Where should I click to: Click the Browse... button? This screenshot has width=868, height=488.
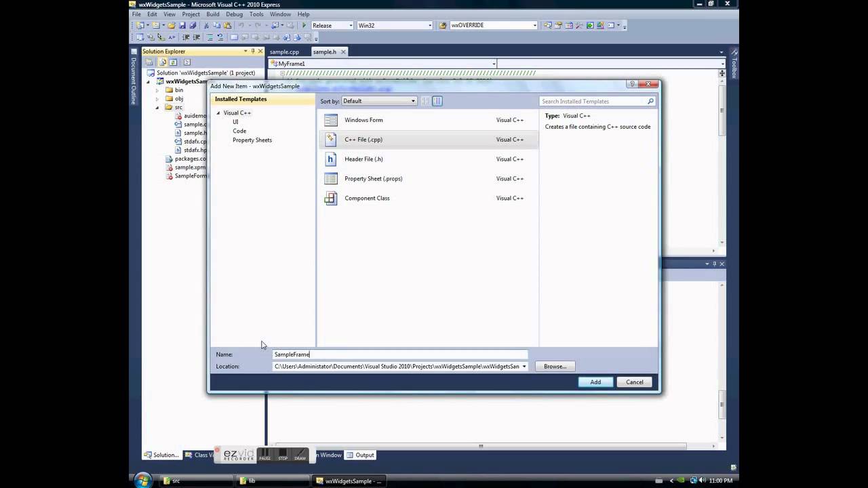555,367
